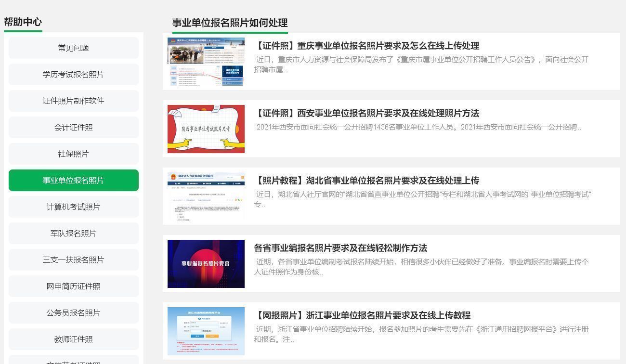Screen dimensions: 626x364
Task: Click the 浙江省通用招聘网报平台 thumbnail
Action: coord(206,331)
